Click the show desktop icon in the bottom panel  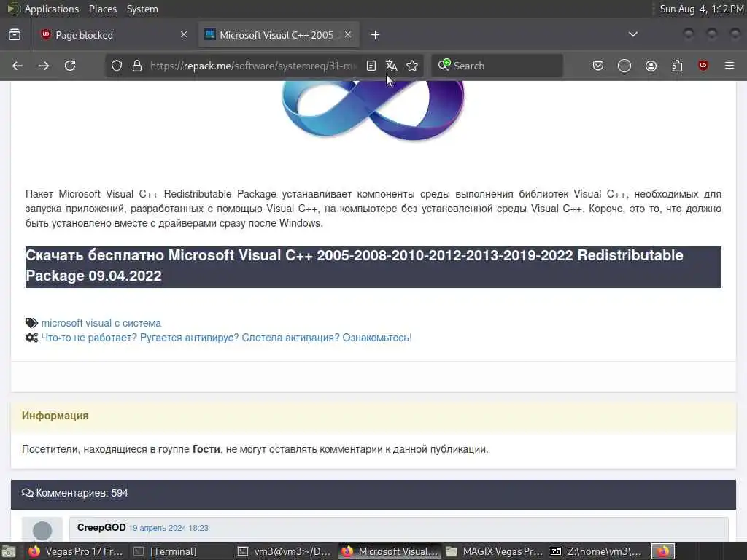(9, 551)
